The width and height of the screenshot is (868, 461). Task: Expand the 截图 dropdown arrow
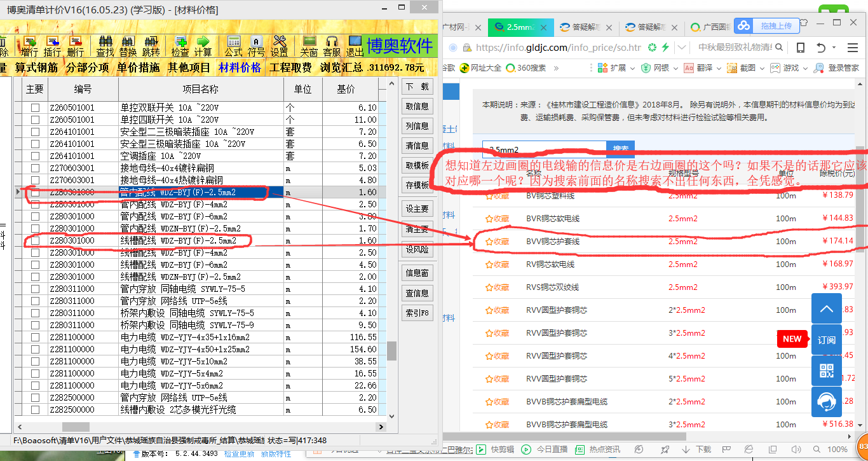[762, 68]
